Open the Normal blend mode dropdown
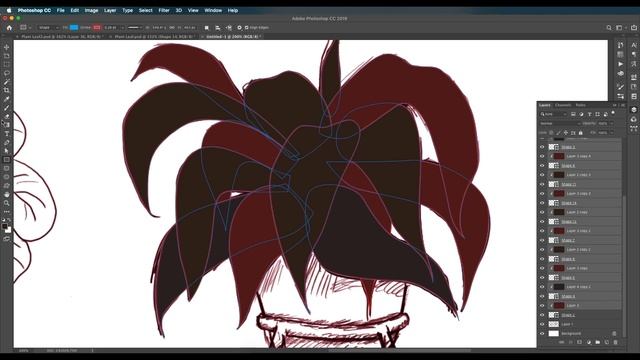Image resolution: width=640 pixels, height=360 pixels. tap(559, 123)
